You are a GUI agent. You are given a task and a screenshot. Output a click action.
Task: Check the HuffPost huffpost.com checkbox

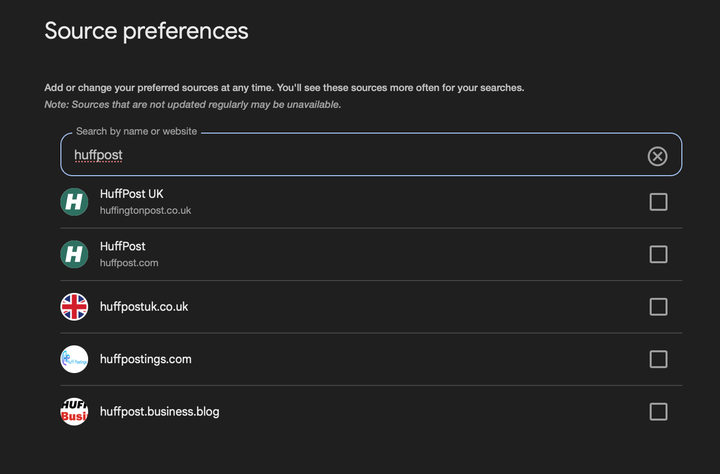[658, 255]
